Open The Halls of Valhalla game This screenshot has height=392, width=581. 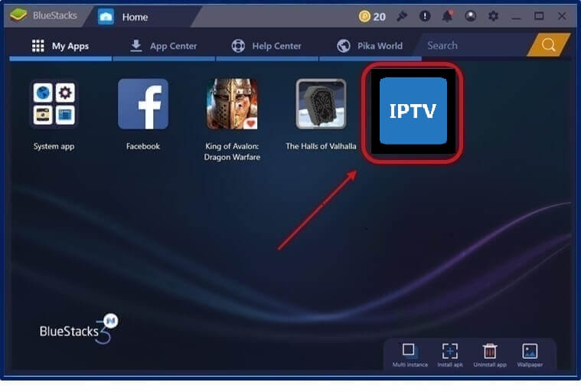click(321, 104)
